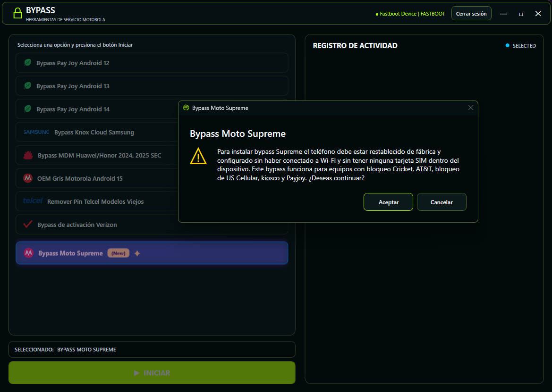Log out using Cerrar sesión
The height and width of the screenshot is (392, 552).
point(471,13)
